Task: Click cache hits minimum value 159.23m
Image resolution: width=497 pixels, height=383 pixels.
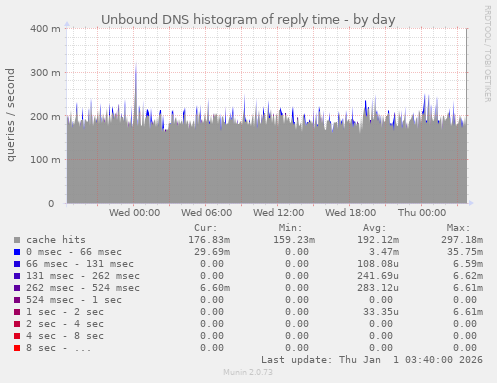Action: pyautogui.click(x=294, y=240)
